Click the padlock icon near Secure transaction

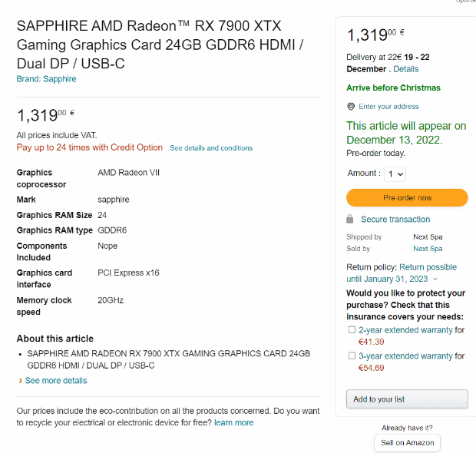tap(350, 219)
